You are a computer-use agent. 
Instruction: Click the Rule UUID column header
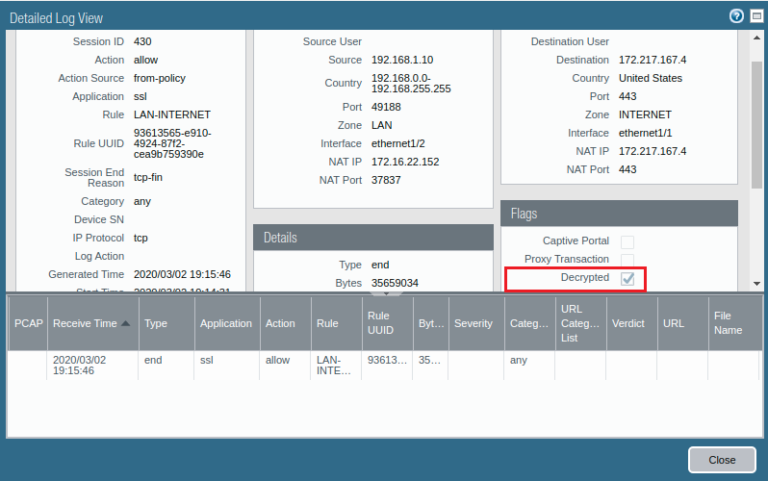tap(387, 323)
